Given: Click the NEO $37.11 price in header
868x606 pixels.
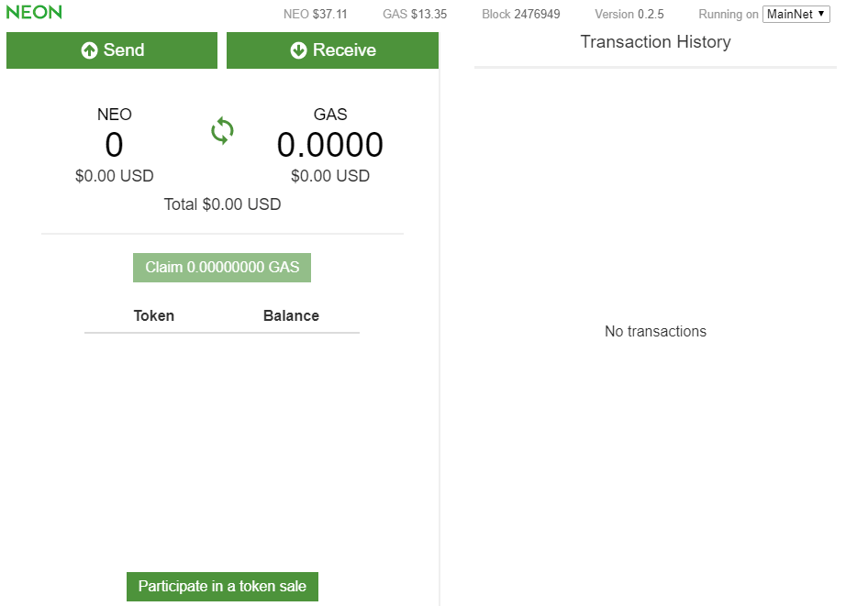Looking at the screenshot, I should (x=315, y=14).
